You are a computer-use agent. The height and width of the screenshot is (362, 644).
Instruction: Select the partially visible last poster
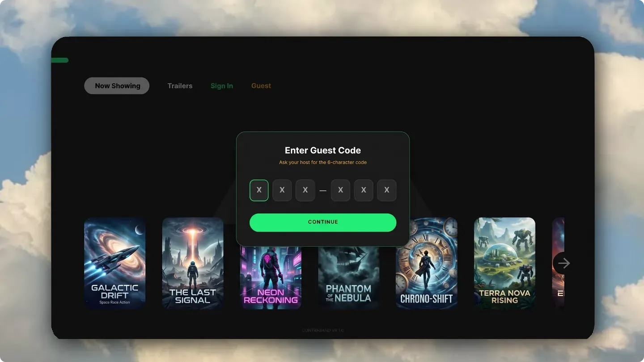[x=558, y=263]
